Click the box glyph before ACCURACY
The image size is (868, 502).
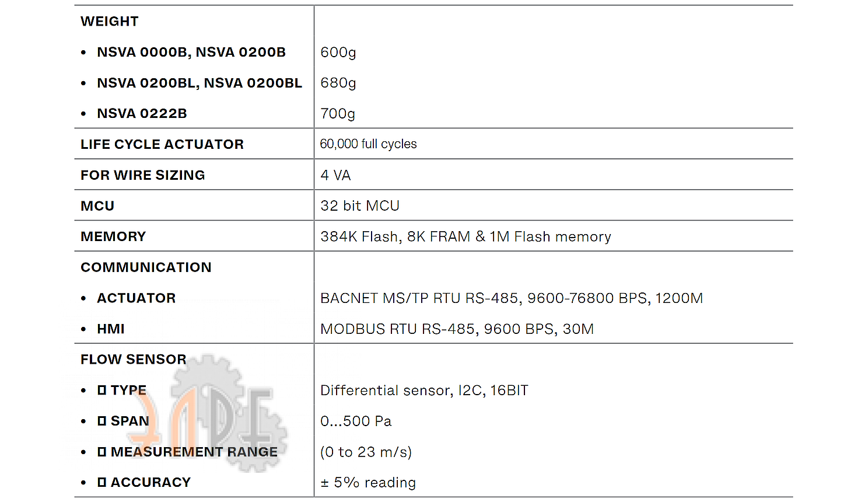[102, 482]
